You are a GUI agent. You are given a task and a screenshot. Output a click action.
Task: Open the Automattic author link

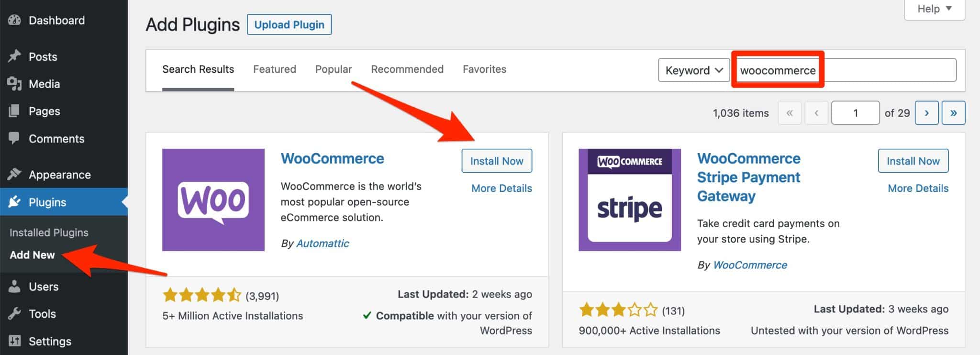[323, 244]
